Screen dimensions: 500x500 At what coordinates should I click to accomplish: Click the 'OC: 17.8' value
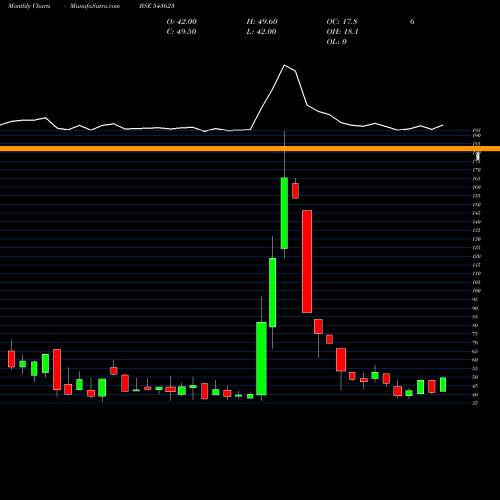[x=342, y=22]
